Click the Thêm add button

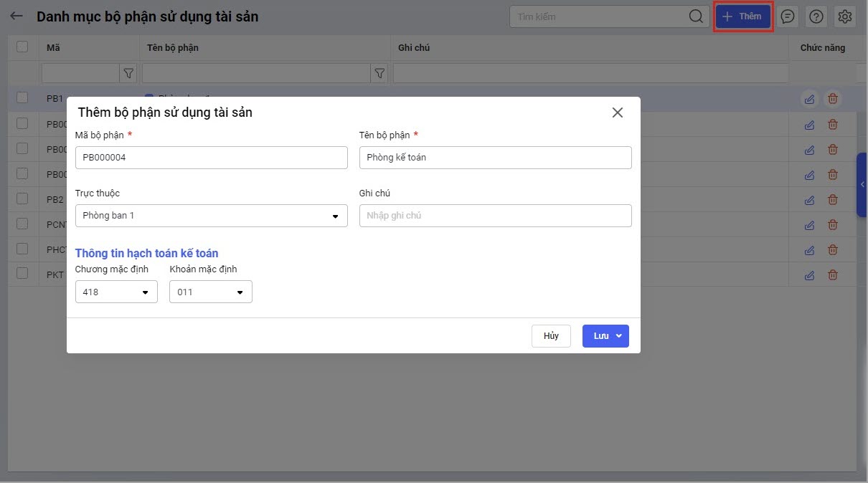(743, 16)
